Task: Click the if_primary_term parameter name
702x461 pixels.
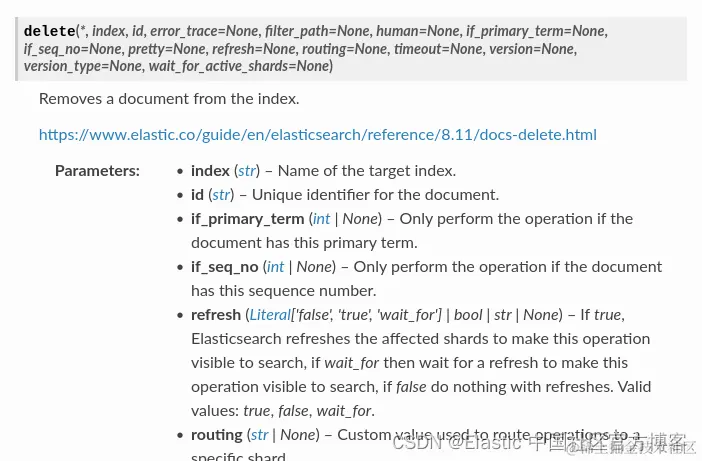Action: pyautogui.click(x=248, y=219)
